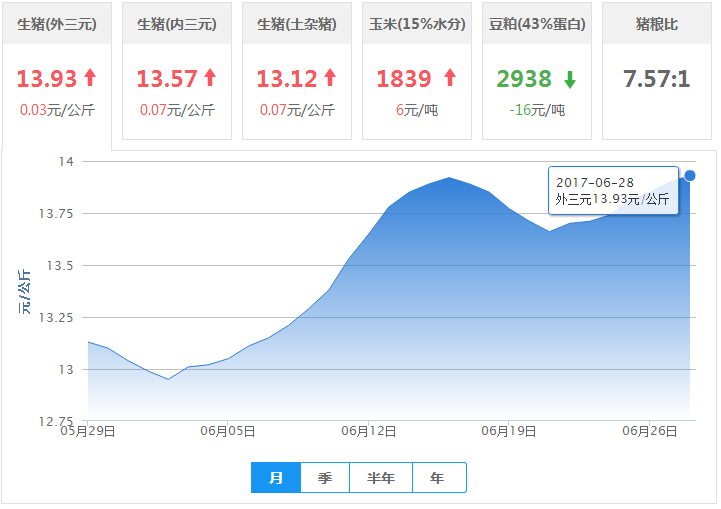721x509 pixels.
Task: Click the 2017-06-28 tooltip box
Action: [x=613, y=190]
